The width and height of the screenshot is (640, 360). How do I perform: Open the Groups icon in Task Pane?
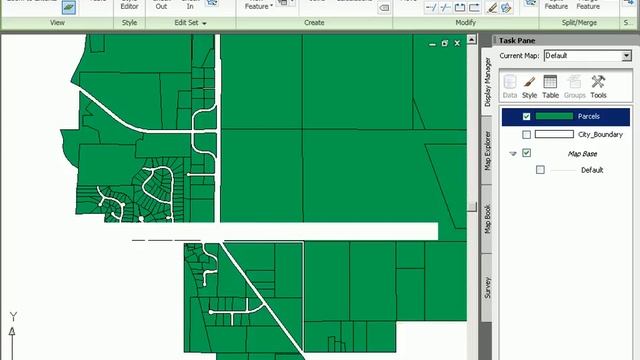[x=575, y=86]
